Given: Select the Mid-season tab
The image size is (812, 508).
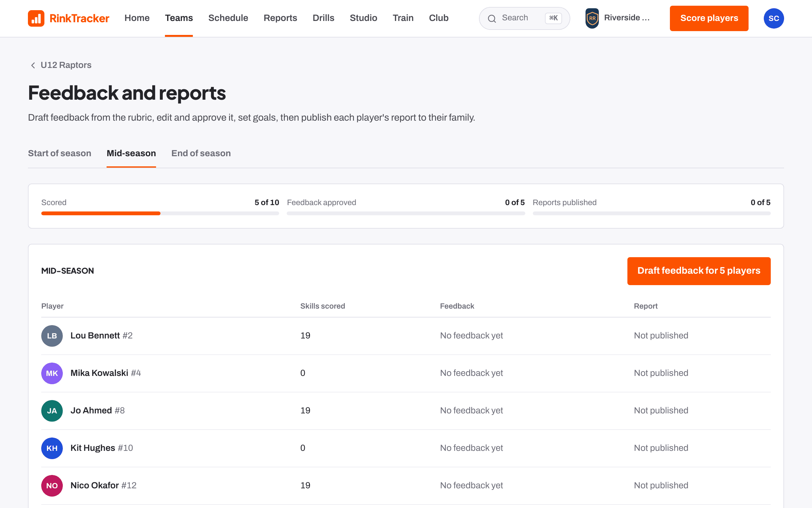Looking at the screenshot, I should click(131, 153).
